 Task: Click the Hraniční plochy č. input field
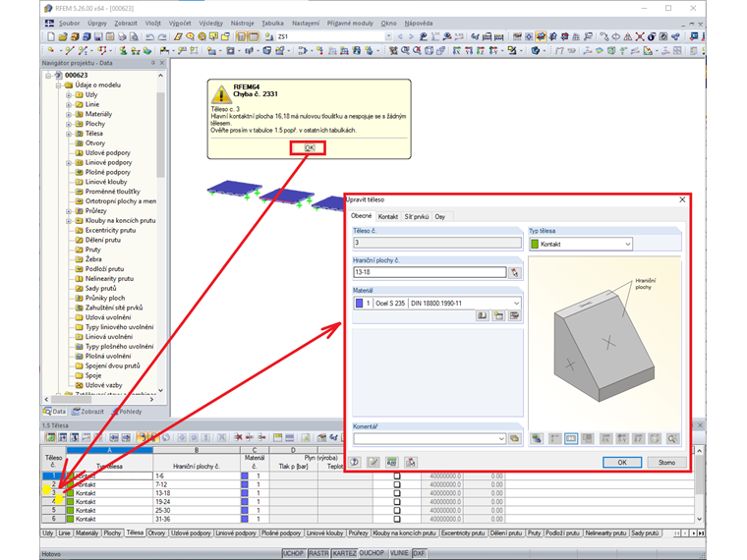click(x=430, y=272)
